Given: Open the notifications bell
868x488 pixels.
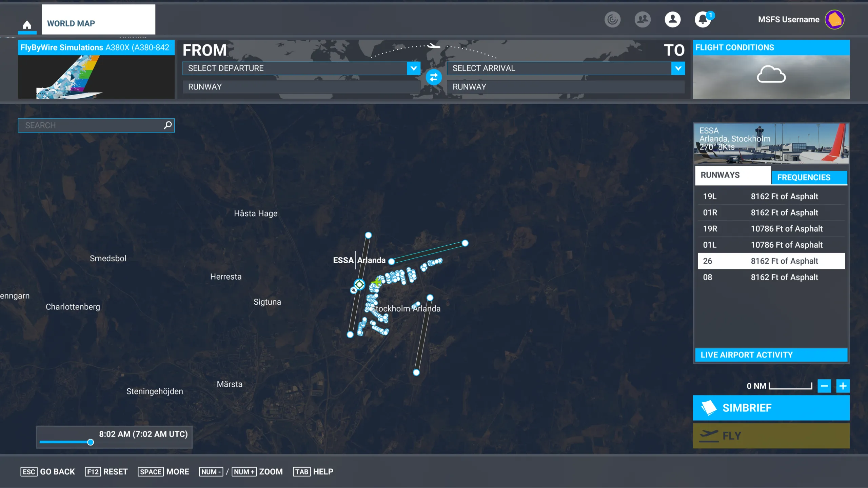Looking at the screenshot, I should tap(703, 19).
